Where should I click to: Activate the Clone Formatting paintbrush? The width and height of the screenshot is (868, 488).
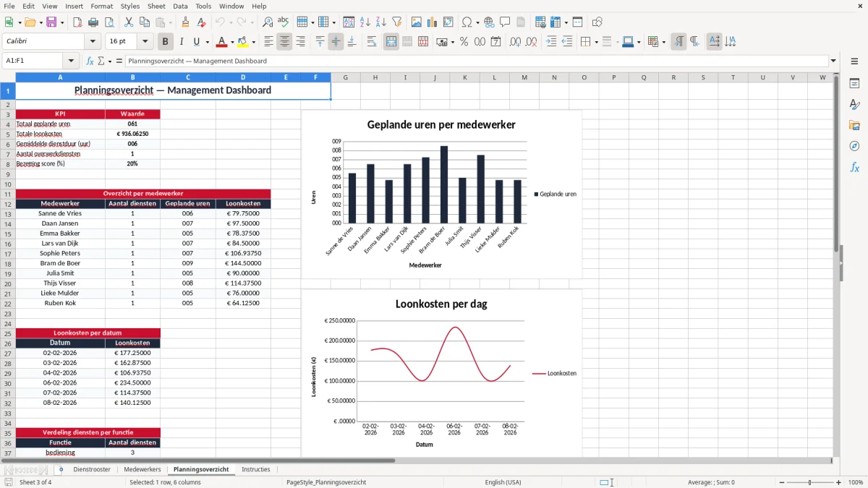(185, 22)
